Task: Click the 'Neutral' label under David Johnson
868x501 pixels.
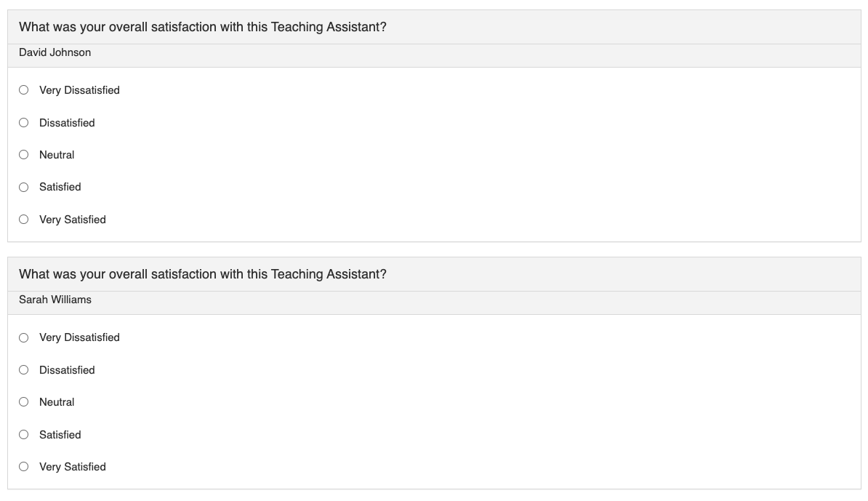Action: point(57,155)
